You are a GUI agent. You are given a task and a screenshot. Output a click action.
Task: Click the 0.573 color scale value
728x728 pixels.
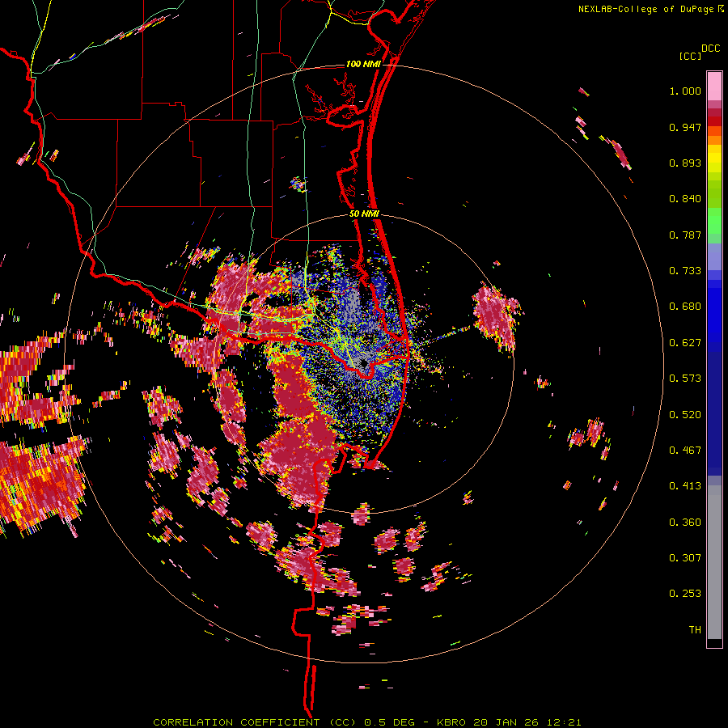[x=685, y=379]
